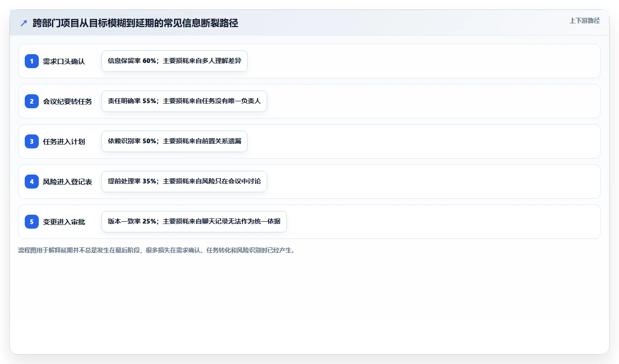Click the 责任明确率 55% detail chip

click(x=184, y=101)
